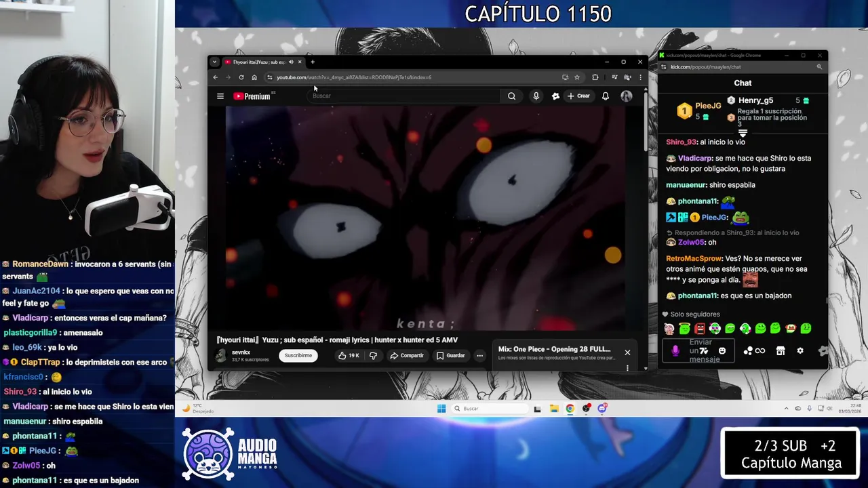Like the video showing 19 K

349,355
